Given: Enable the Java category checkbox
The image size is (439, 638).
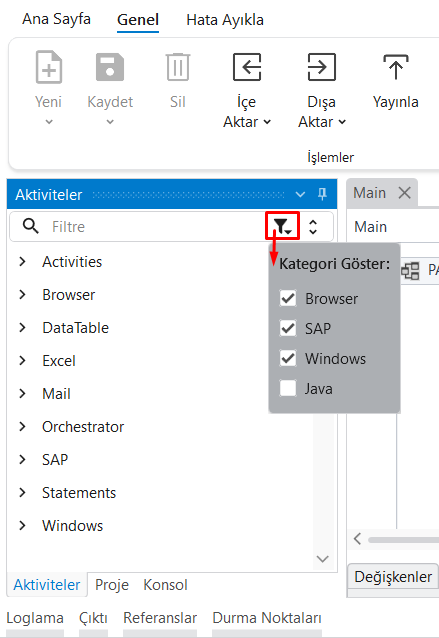Looking at the screenshot, I should (x=288, y=388).
